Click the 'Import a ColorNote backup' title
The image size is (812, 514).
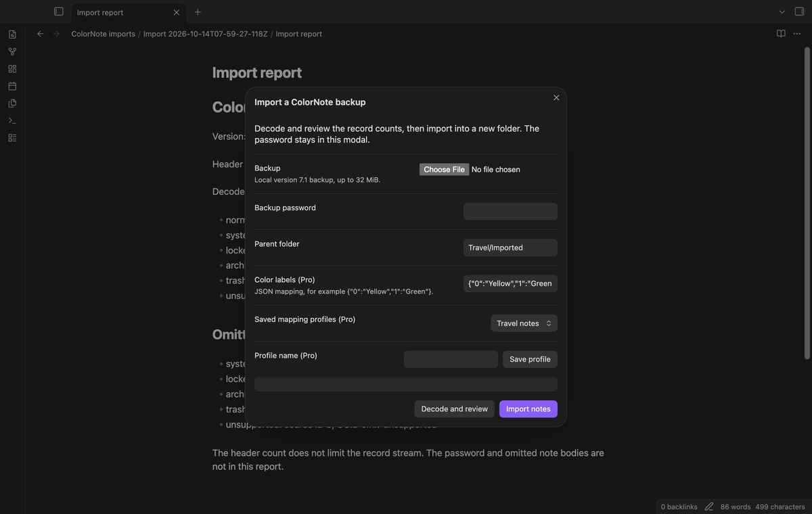310,102
